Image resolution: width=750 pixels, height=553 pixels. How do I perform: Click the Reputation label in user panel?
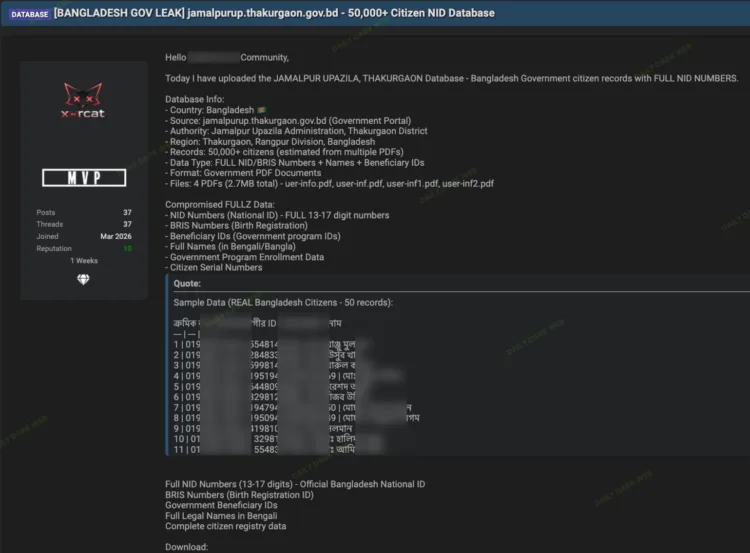point(54,249)
